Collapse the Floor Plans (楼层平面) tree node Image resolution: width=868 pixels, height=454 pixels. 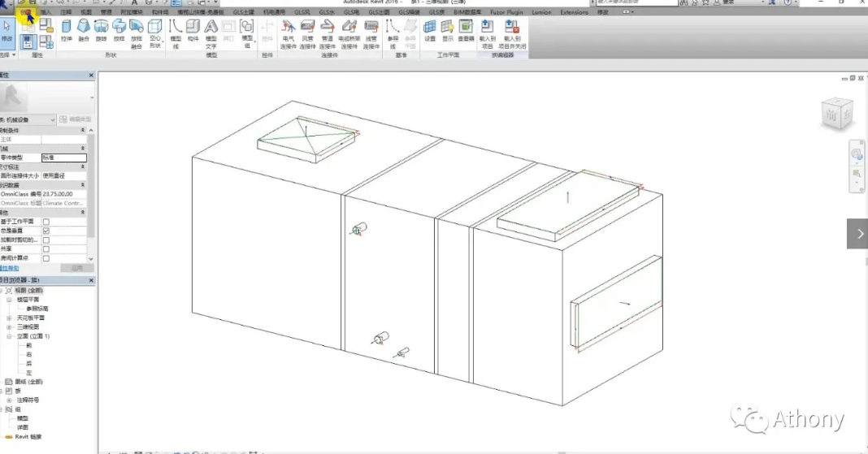coord(9,299)
